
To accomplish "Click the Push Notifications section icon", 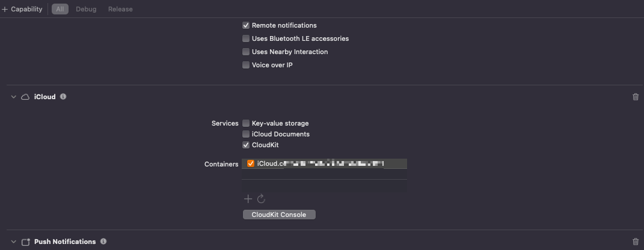I will point(26,242).
